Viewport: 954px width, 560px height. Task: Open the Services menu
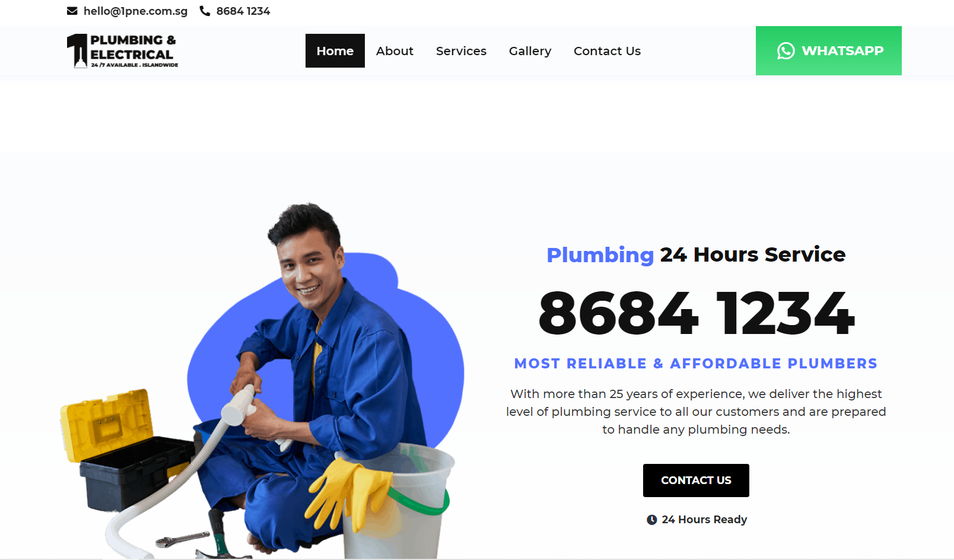[x=461, y=51]
